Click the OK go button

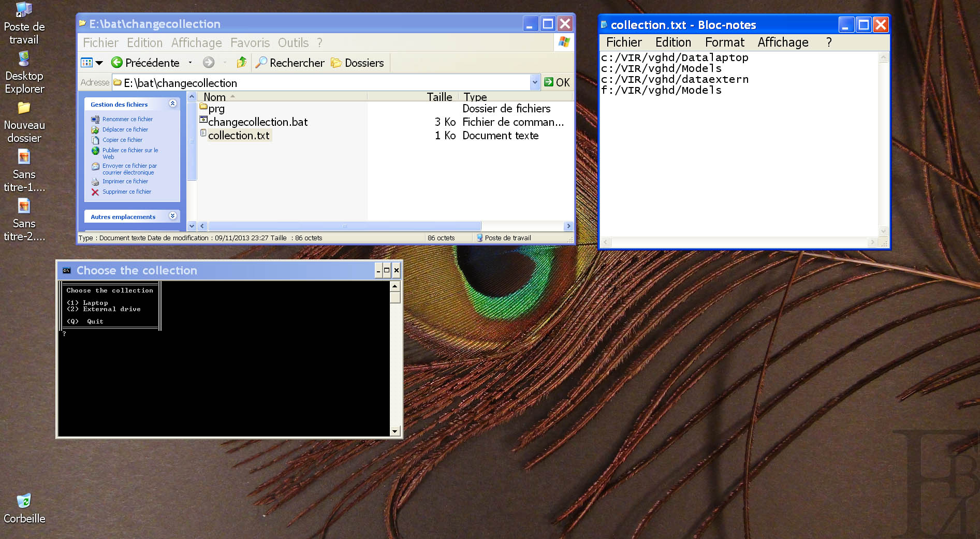[x=557, y=82]
